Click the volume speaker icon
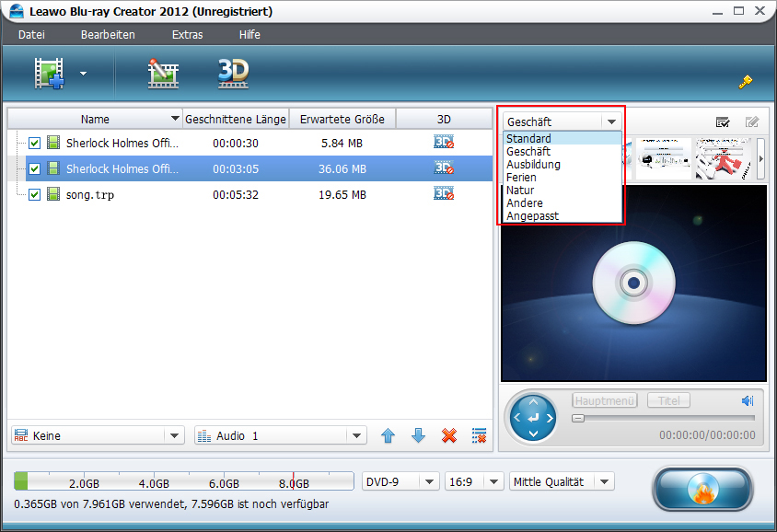 click(x=748, y=400)
